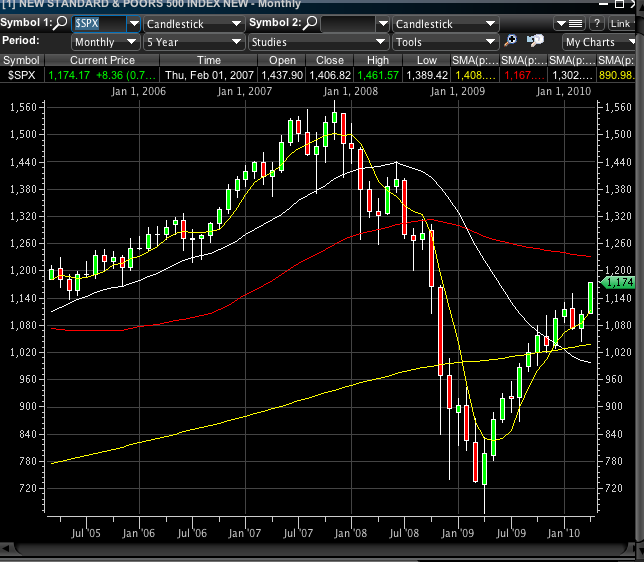Screen dimensions: 644x562
Task: Click the zoom-in magnifier with plus icon
Action: tap(510, 42)
